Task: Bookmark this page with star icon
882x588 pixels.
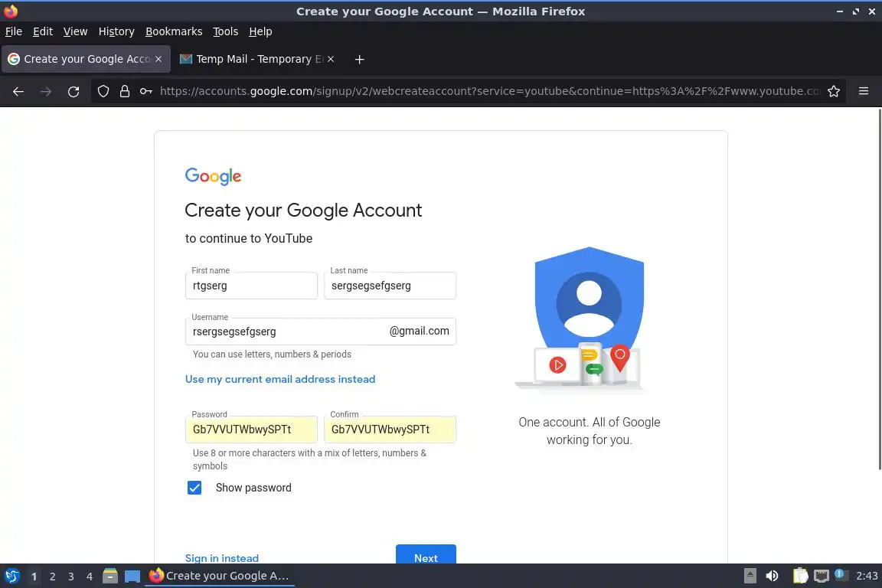Action: coord(834,91)
